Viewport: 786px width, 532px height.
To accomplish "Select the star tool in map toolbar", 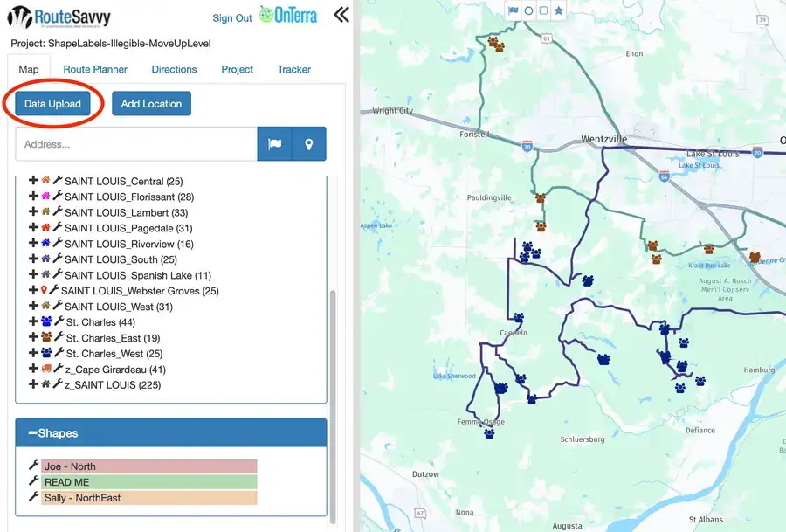I will click(558, 10).
